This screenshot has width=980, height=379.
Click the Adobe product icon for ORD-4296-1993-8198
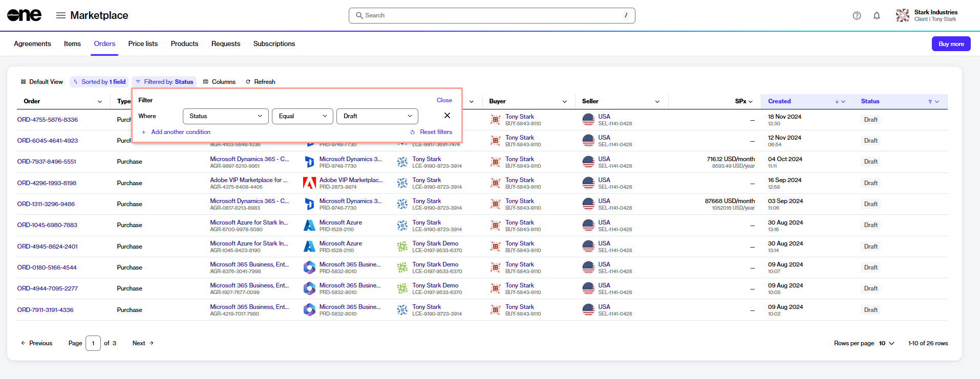click(309, 183)
